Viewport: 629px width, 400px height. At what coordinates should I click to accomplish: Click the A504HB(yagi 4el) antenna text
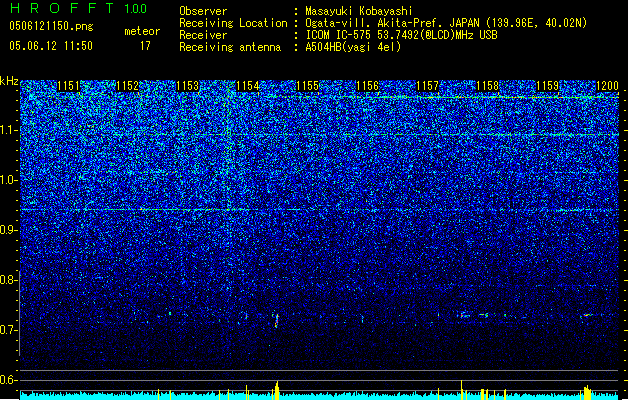point(353,47)
